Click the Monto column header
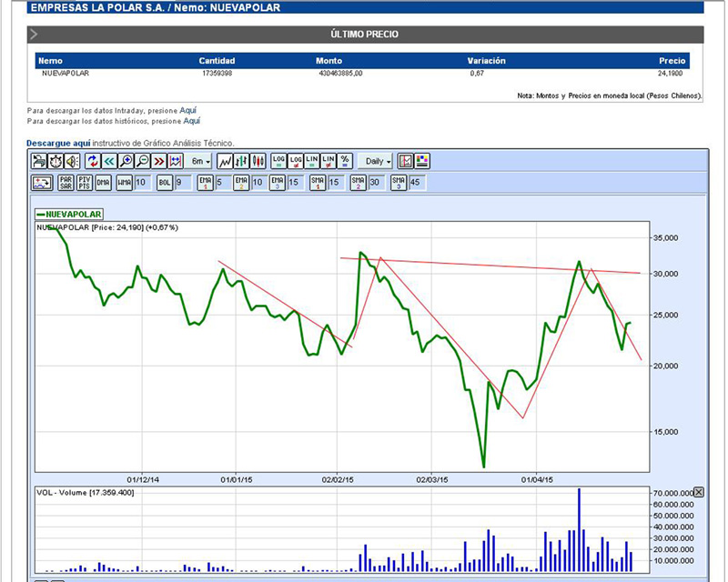Viewport: 728px width, 582px height. [x=329, y=61]
